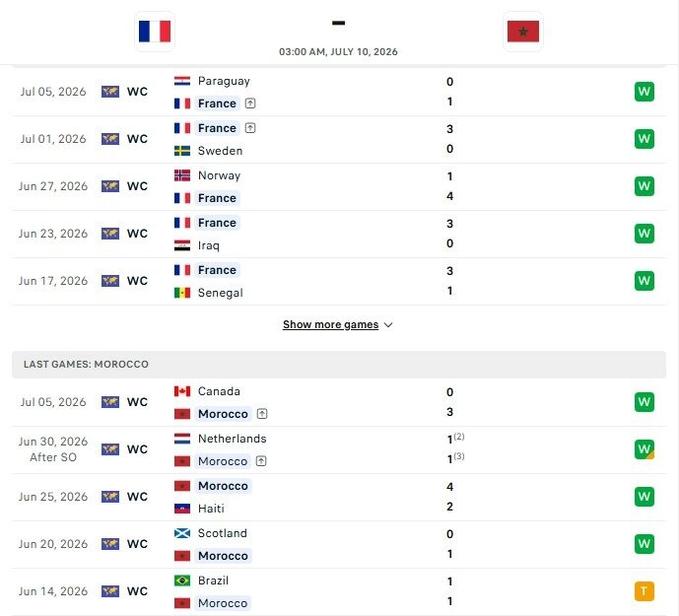679x616 pixels.
Task: Open the Norway team link
Action: 219,175
